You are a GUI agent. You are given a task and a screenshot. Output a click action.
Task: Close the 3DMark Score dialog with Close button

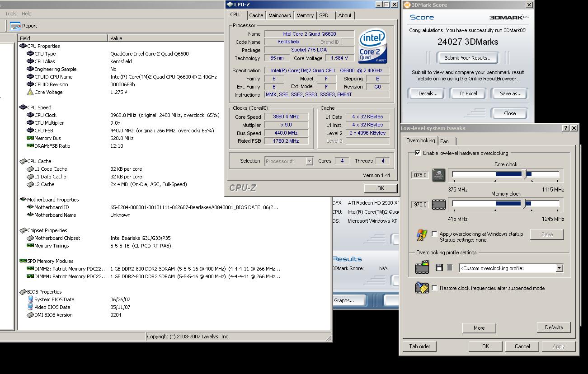[x=510, y=113]
